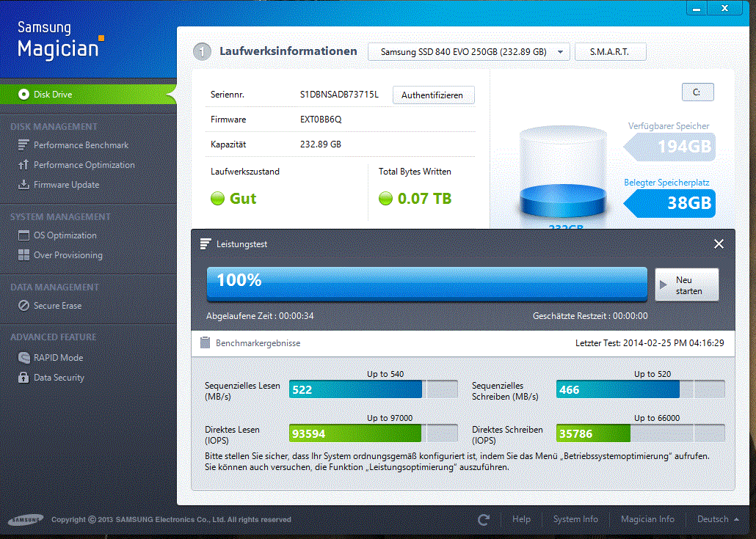The height and width of the screenshot is (539, 756).
Task: Click the disk cylinder graphic
Action: point(563,173)
